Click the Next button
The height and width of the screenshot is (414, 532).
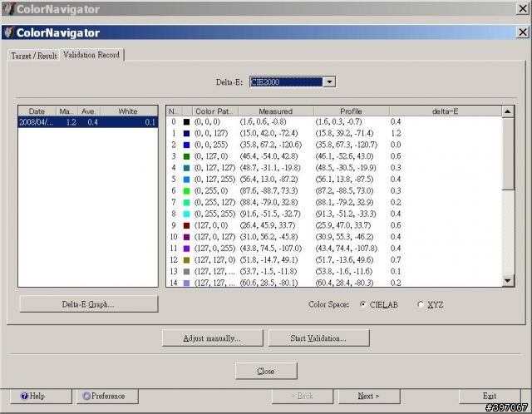click(369, 396)
